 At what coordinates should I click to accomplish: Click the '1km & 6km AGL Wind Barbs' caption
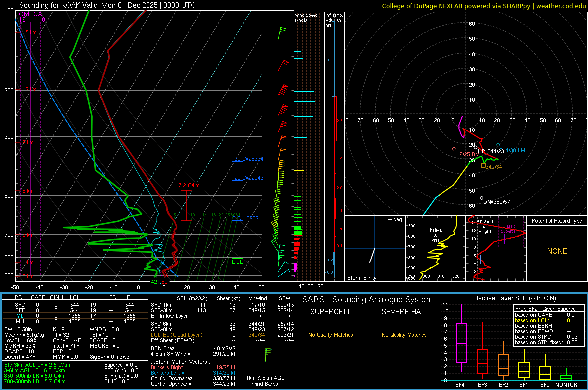(265, 381)
